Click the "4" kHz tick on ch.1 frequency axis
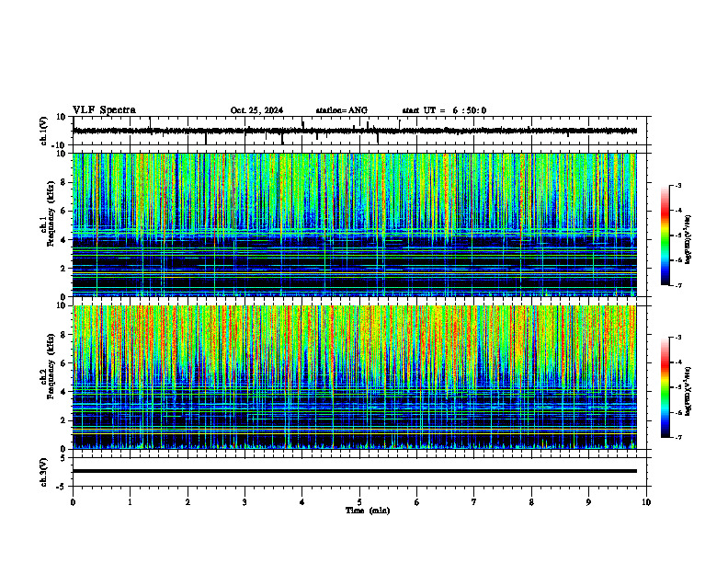Screen dimensions: 728x563 64,240
